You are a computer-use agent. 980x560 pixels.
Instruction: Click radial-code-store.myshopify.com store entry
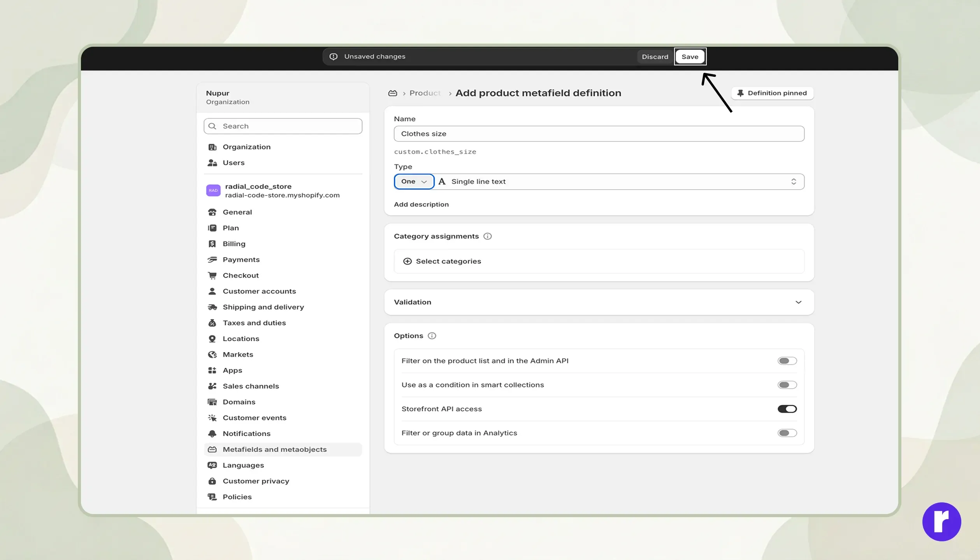pos(283,190)
